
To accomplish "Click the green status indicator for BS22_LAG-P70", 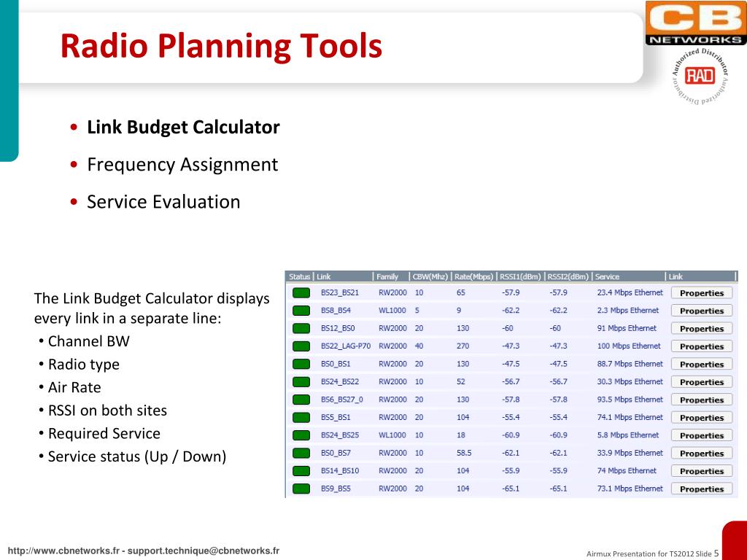I will (x=301, y=346).
